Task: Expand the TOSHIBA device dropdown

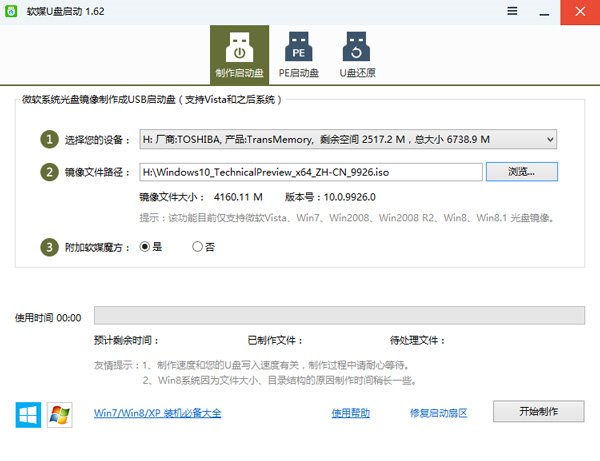Action: click(x=347, y=139)
